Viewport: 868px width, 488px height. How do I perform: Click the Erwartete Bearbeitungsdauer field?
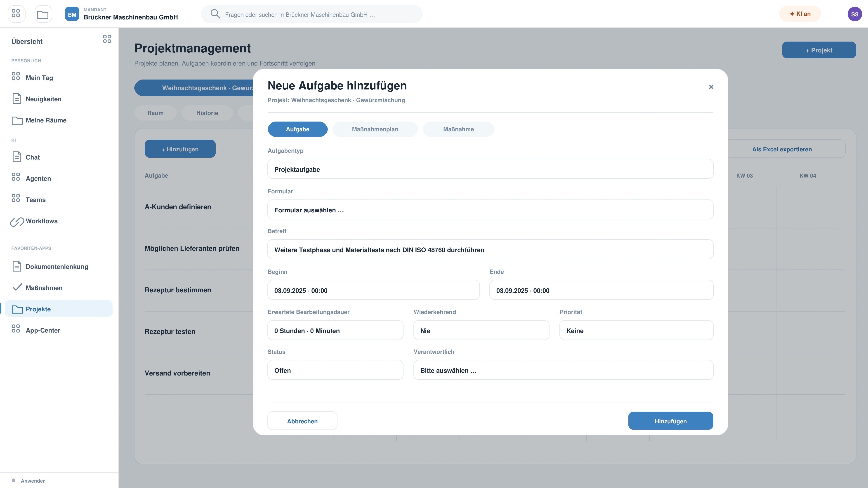(x=335, y=330)
